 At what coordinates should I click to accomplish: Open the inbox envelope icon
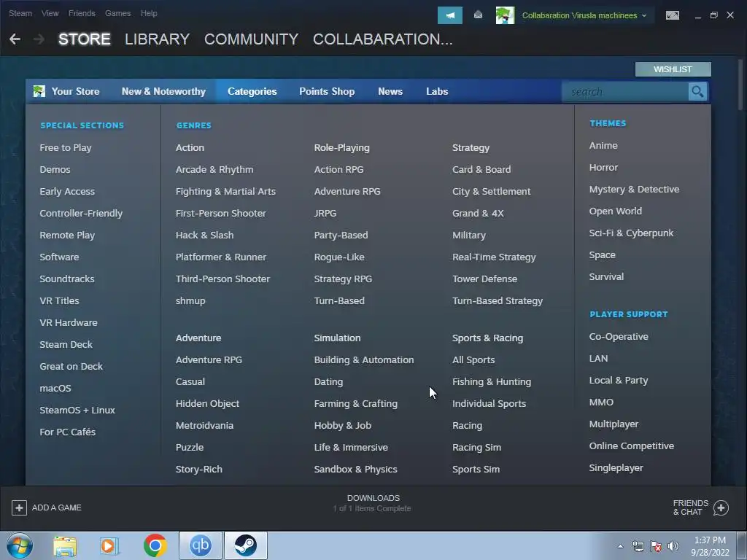click(x=478, y=15)
